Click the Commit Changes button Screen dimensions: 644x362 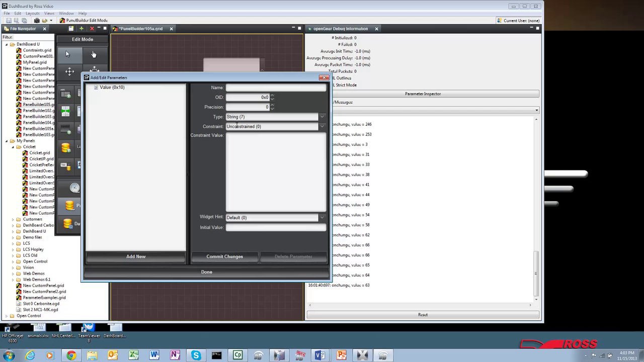(x=224, y=256)
